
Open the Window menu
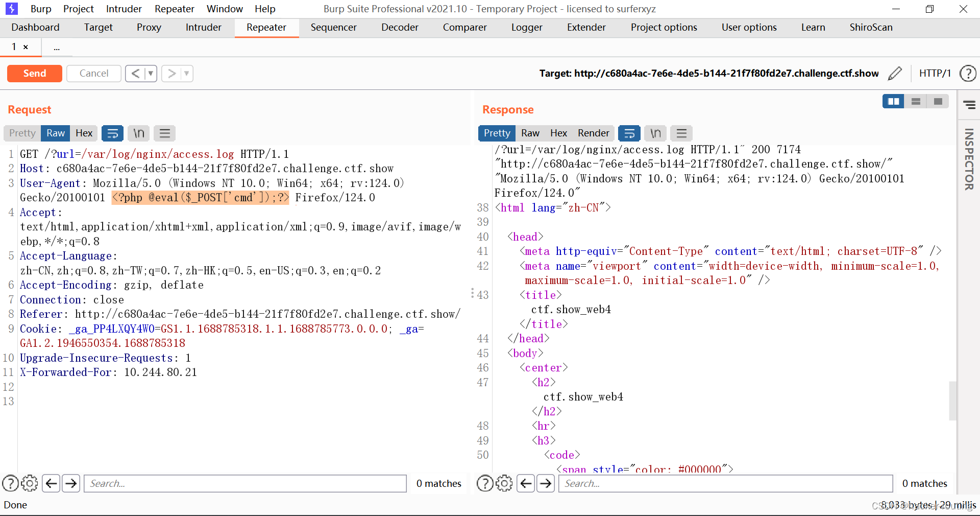point(225,9)
